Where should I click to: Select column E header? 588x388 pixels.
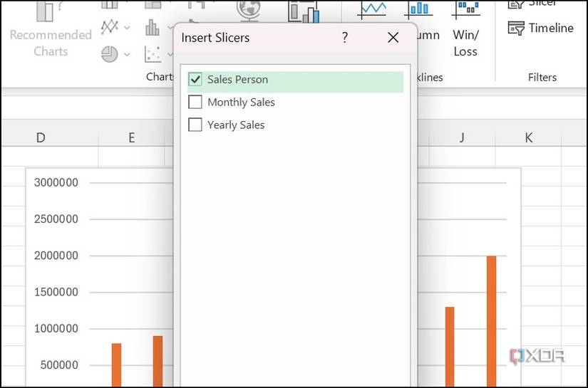131,137
